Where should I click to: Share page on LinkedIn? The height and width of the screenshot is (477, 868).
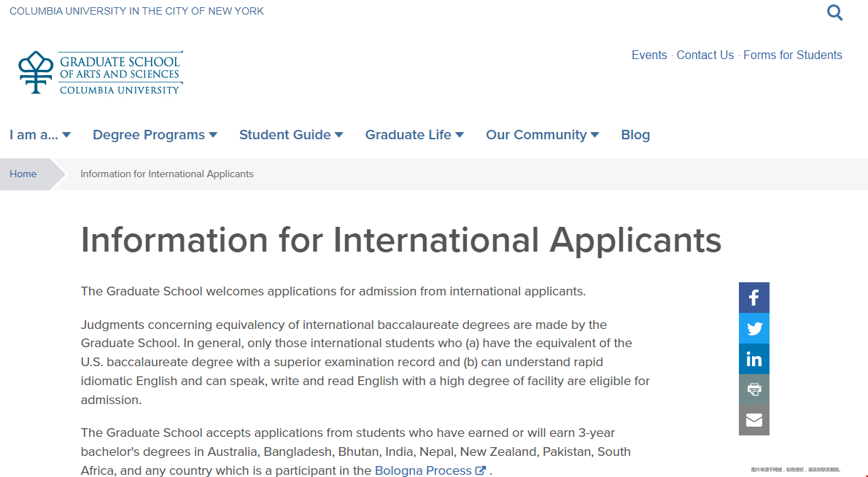tap(754, 359)
